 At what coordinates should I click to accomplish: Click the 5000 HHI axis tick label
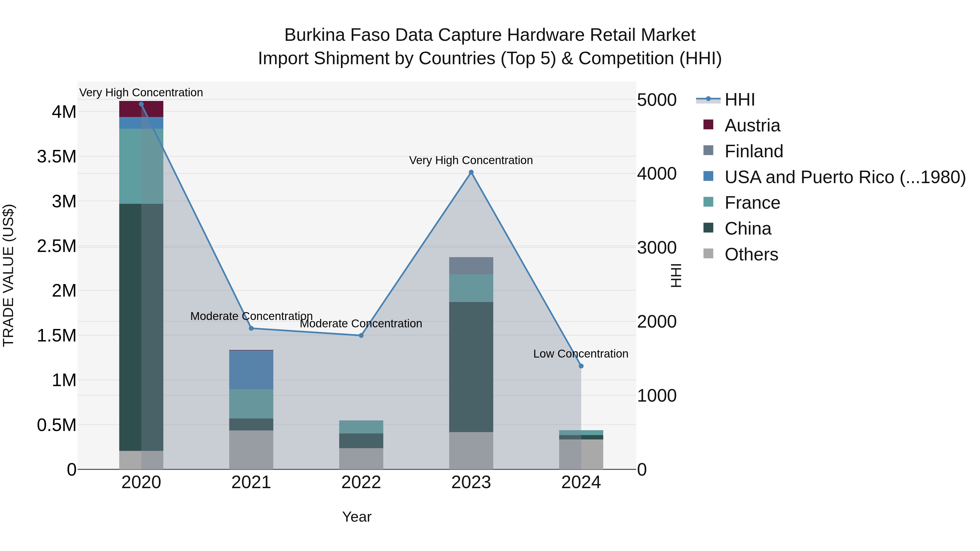(657, 100)
